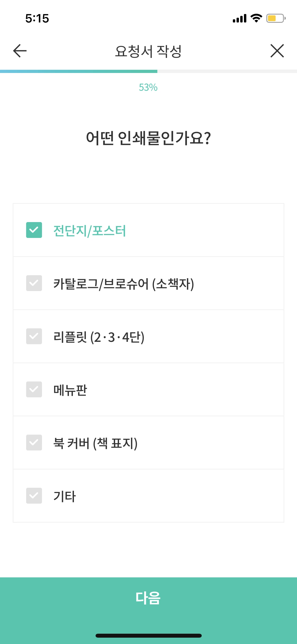Viewport: 297px width, 644px height.
Task: Tap the clock showing 5:15
Action: click(x=37, y=19)
